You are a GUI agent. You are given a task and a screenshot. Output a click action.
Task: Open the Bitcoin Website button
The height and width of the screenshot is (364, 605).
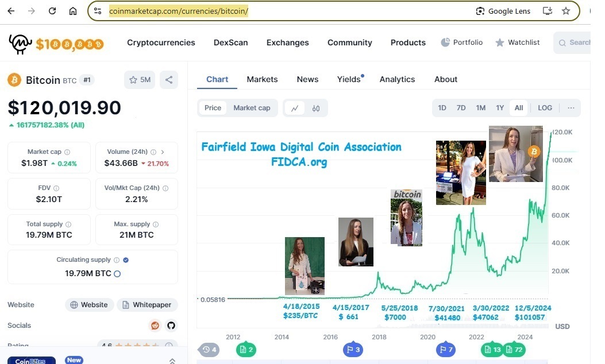[x=90, y=305]
